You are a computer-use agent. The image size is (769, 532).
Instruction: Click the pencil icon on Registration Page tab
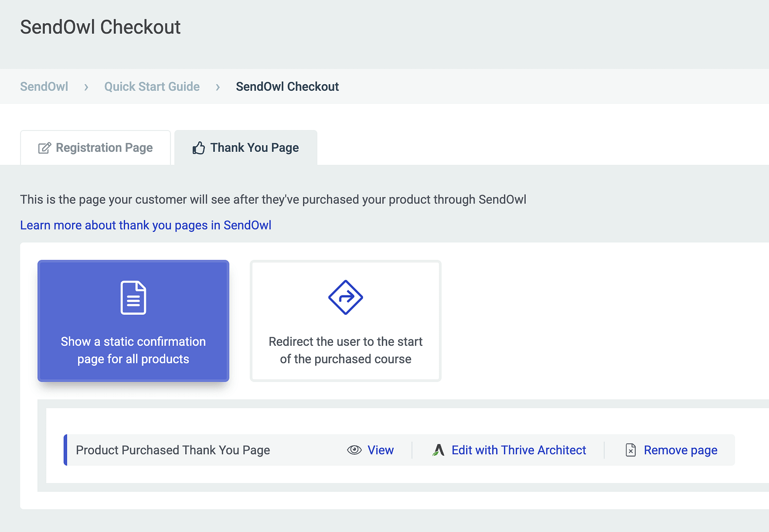click(44, 147)
